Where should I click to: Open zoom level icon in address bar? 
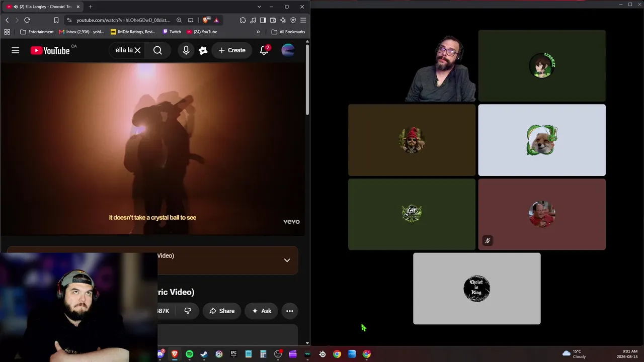click(x=179, y=20)
